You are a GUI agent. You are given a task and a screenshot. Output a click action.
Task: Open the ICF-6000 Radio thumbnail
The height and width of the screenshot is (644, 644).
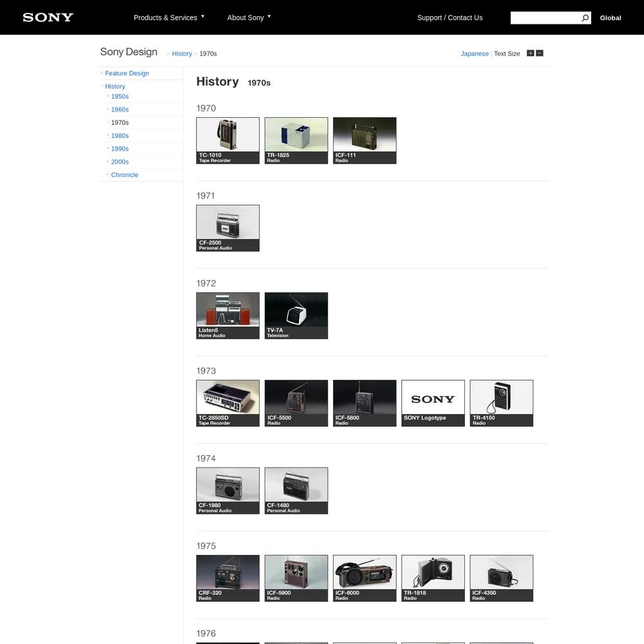tap(365, 578)
